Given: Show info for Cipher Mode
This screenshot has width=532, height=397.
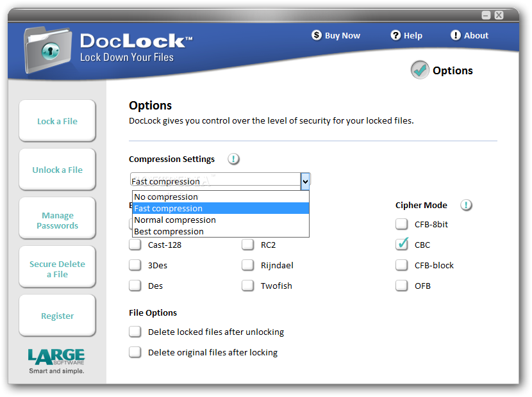Looking at the screenshot, I should [x=466, y=205].
